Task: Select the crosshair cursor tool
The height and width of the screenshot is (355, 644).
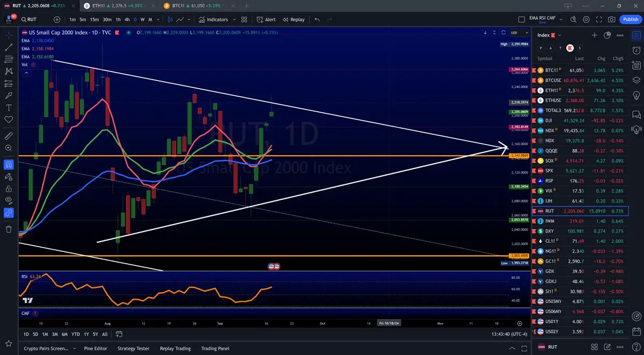Action: (x=9, y=35)
